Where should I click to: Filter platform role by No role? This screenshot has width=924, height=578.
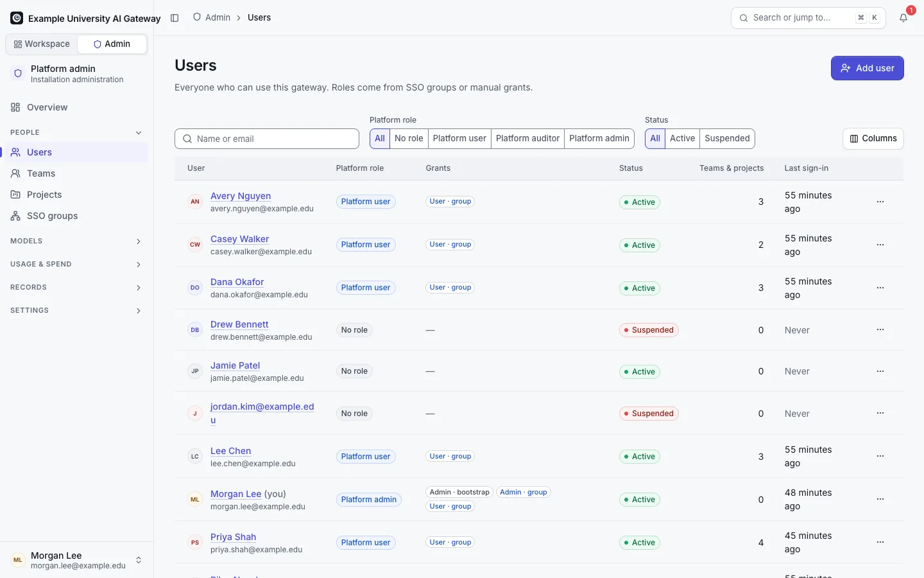tap(409, 139)
